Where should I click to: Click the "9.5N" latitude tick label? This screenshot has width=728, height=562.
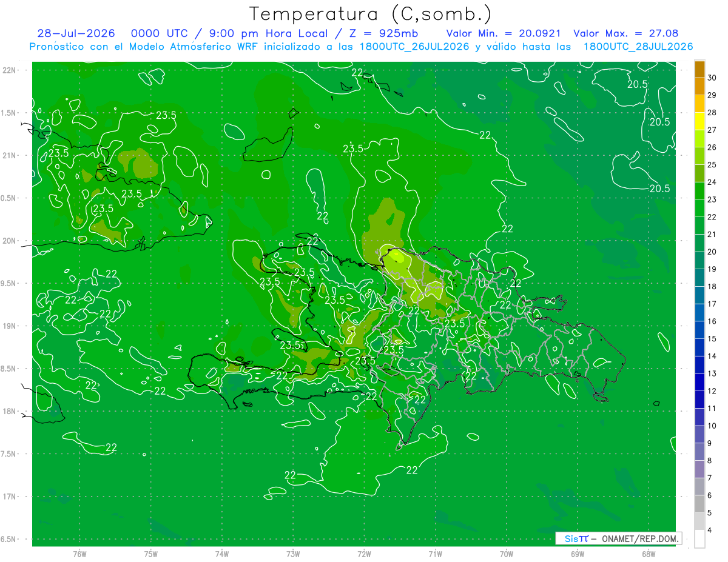[9, 284]
